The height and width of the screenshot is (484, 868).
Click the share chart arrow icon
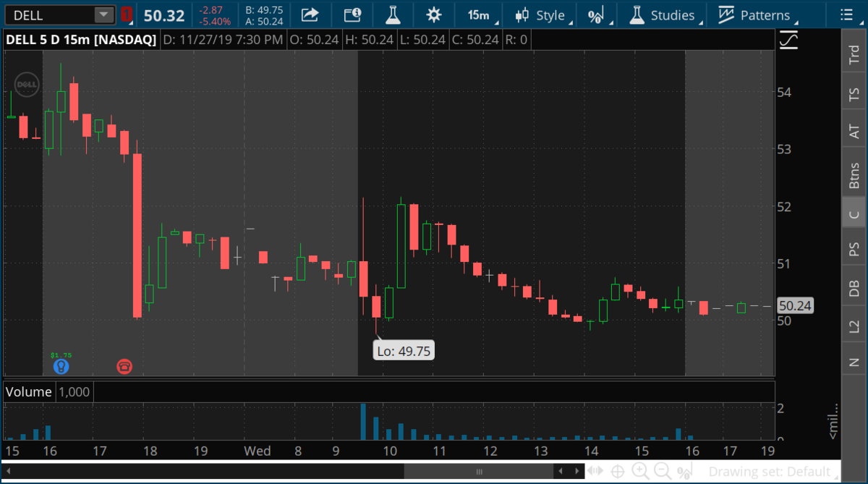[310, 14]
